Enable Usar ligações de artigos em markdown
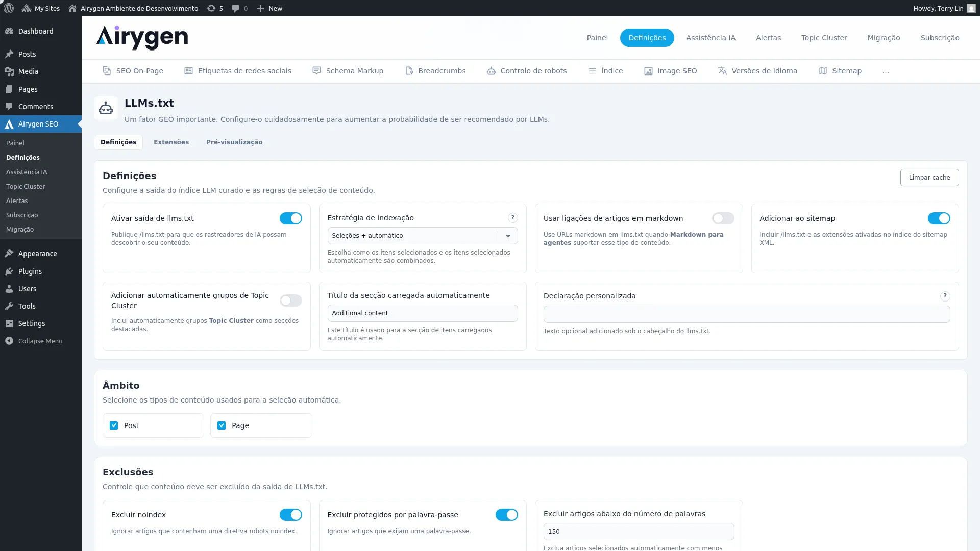 pyautogui.click(x=723, y=218)
